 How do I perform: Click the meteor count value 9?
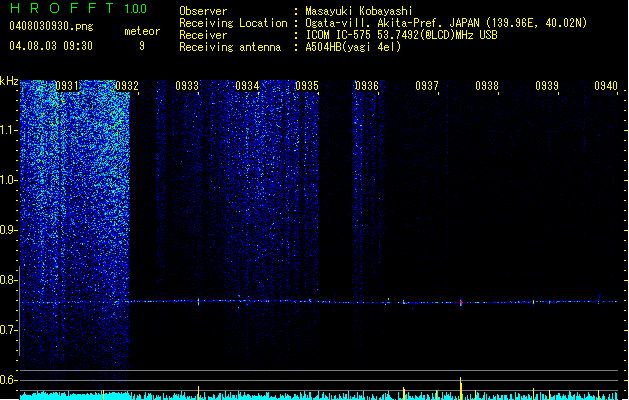pyautogui.click(x=142, y=46)
